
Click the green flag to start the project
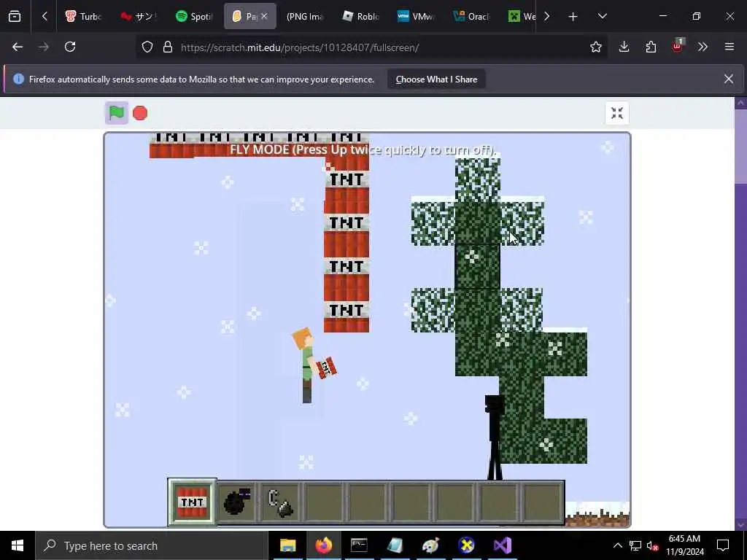tap(116, 113)
